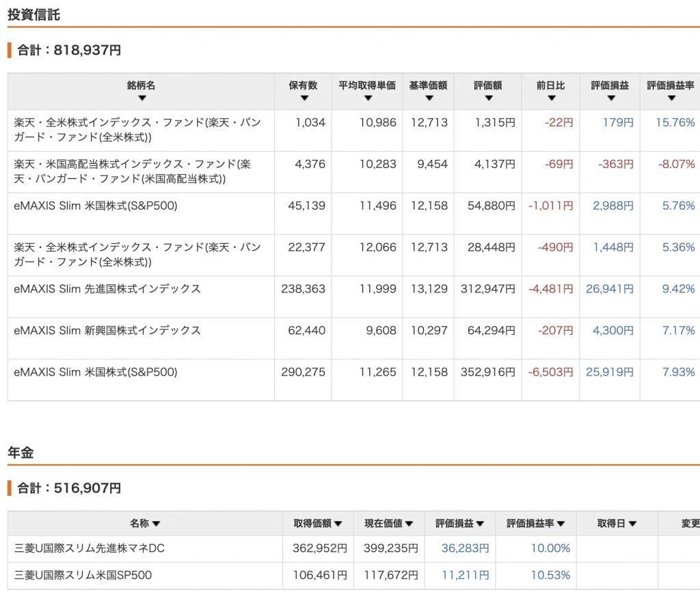Click holdings value 290,275
700x606 pixels.
click(303, 372)
